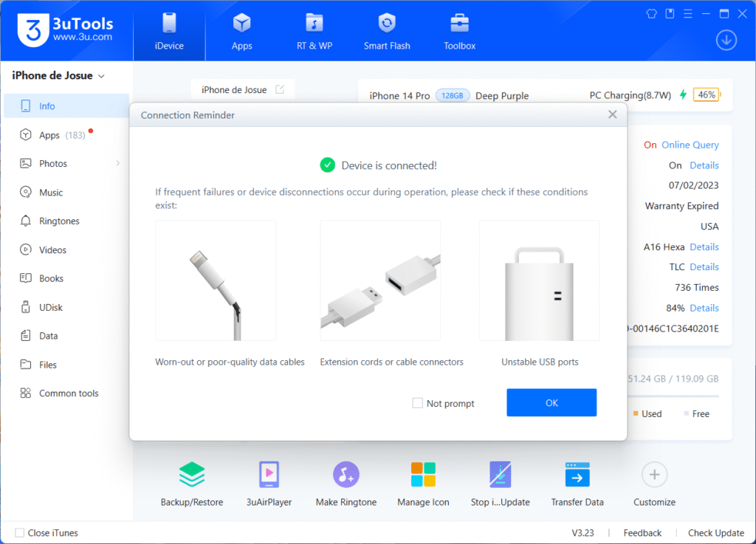Click the unstable USB port image
Screen dimensions: 756x544
click(x=540, y=280)
